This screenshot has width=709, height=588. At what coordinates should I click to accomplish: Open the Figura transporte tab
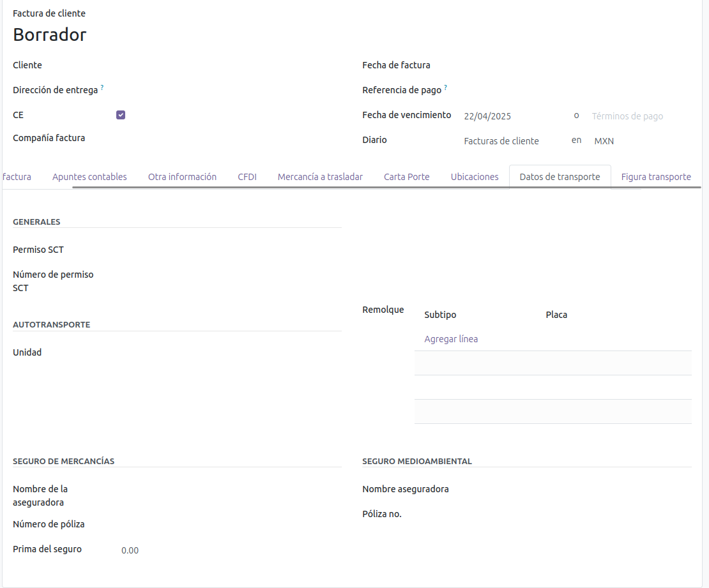pyautogui.click(x=656, y=177)
